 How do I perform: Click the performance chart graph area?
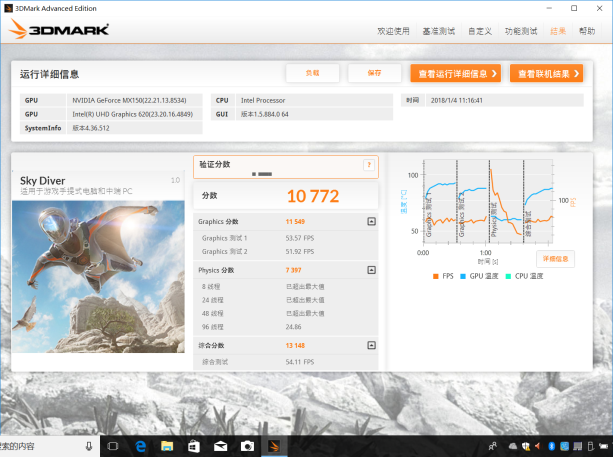point(488,201)
